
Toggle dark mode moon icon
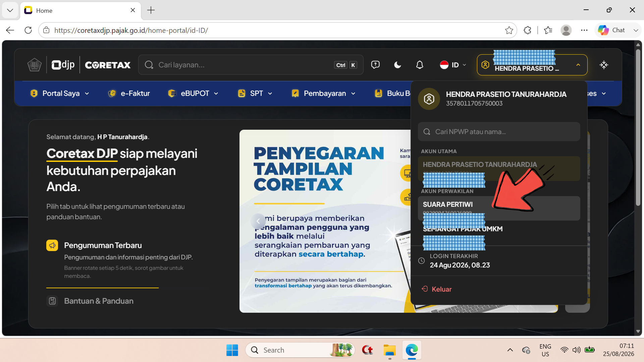(397, 65)
